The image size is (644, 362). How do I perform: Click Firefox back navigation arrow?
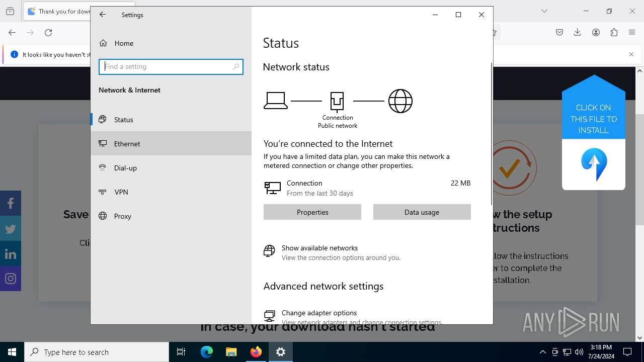click(12, 33)
